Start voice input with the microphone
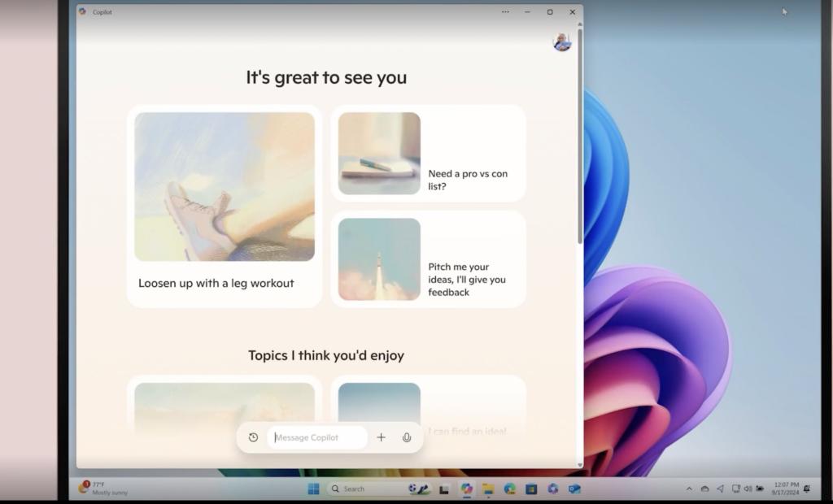 pos(407,437)
